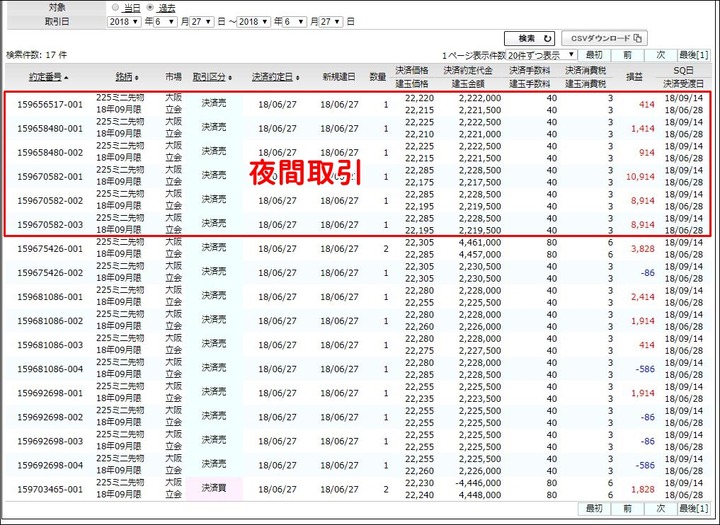720x525 pixels.
Task: Click the 損益 column header
Action: (634, 77)
